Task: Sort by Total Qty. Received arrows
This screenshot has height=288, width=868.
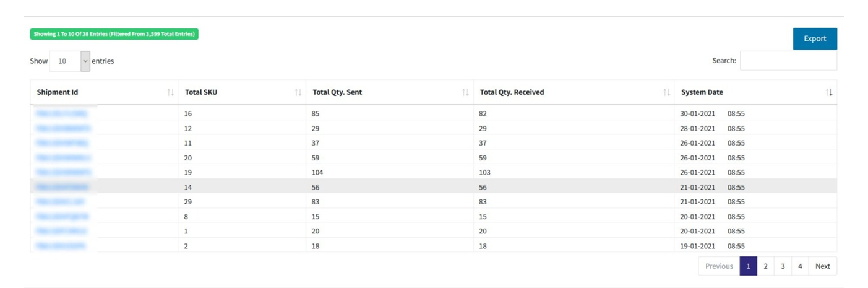Action: tap(666, 92)
